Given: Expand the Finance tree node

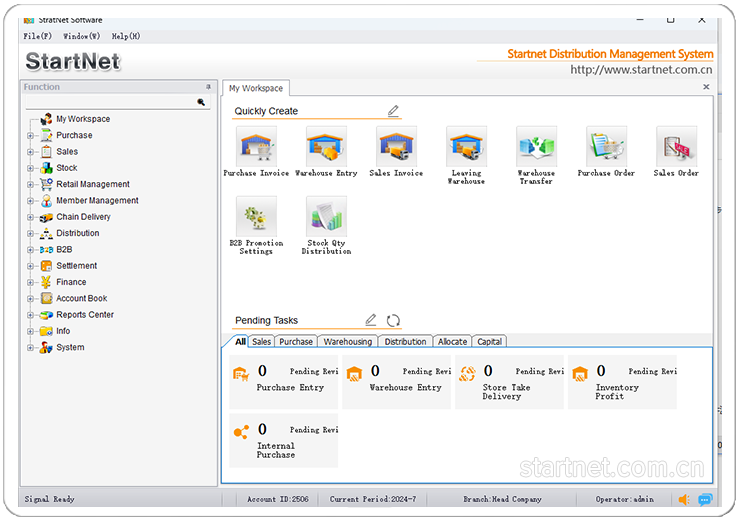Looking at the screenshot, I should point(30,283).
